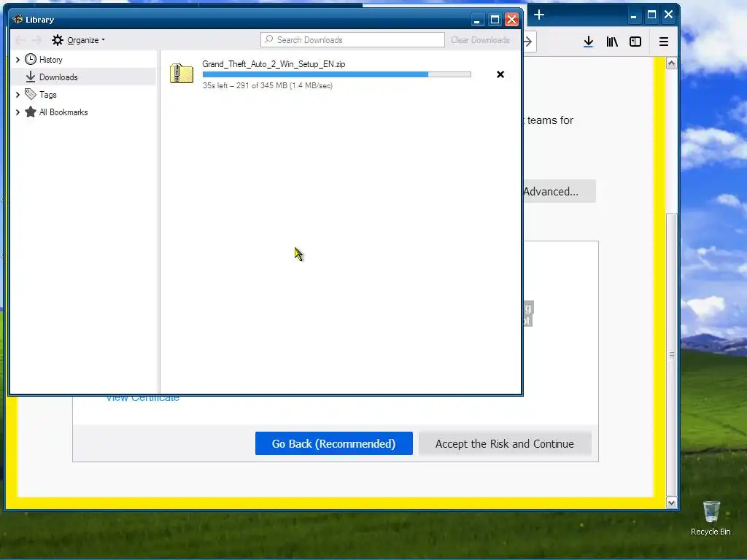The image size is (747, 560).
Task: Open the Firefox hamburger menu
Action: (x=664, y=42)
